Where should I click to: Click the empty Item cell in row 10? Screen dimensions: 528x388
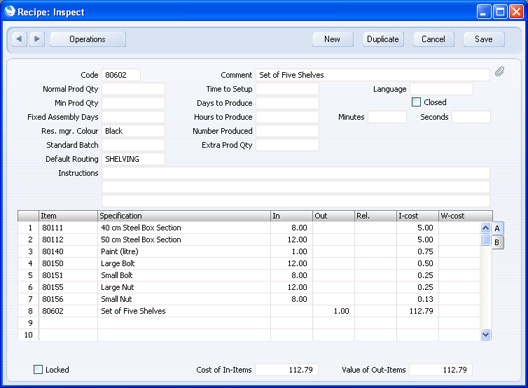[68, 335]
